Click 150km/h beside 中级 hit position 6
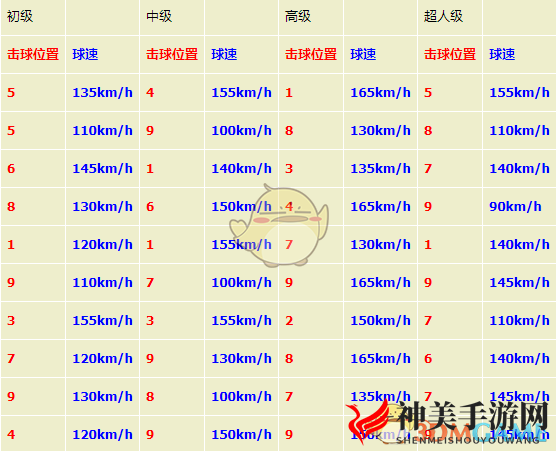 (242, 206)
